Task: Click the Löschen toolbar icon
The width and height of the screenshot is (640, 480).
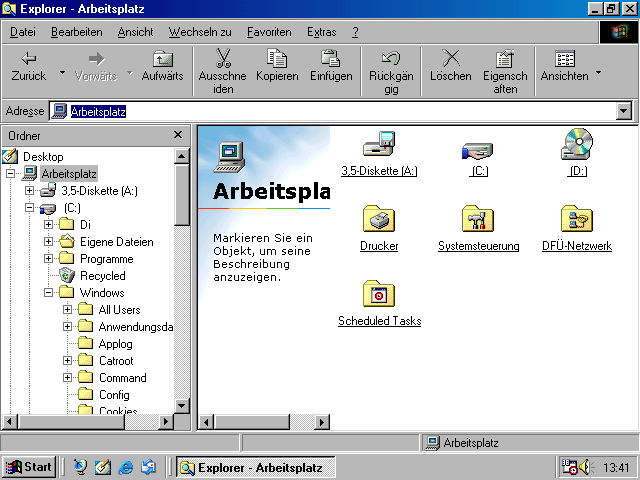Action: coord(451,58)
